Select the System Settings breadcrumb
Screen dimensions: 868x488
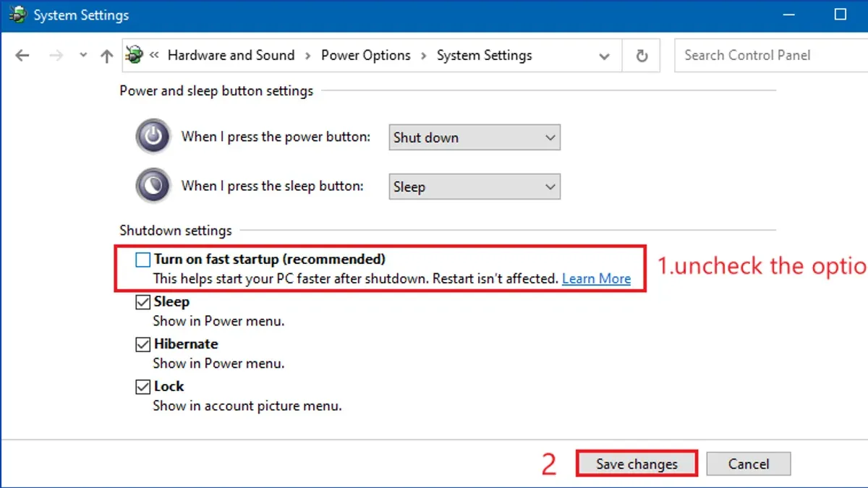click(485, 55)
